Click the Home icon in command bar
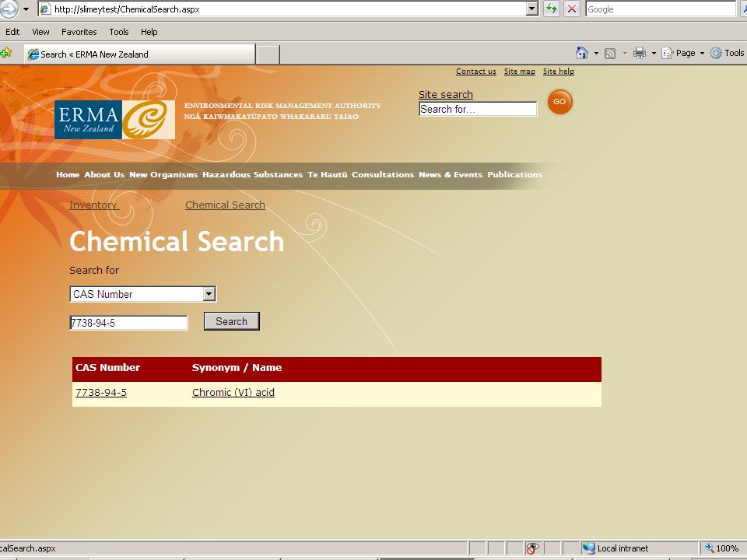This screenshot has width=747, height=560. click(582, 53)
